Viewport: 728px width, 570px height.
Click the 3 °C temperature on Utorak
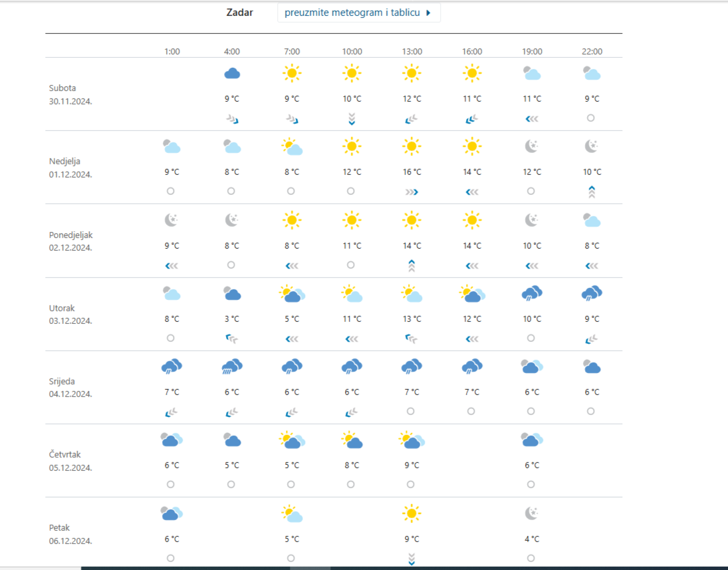231,319
